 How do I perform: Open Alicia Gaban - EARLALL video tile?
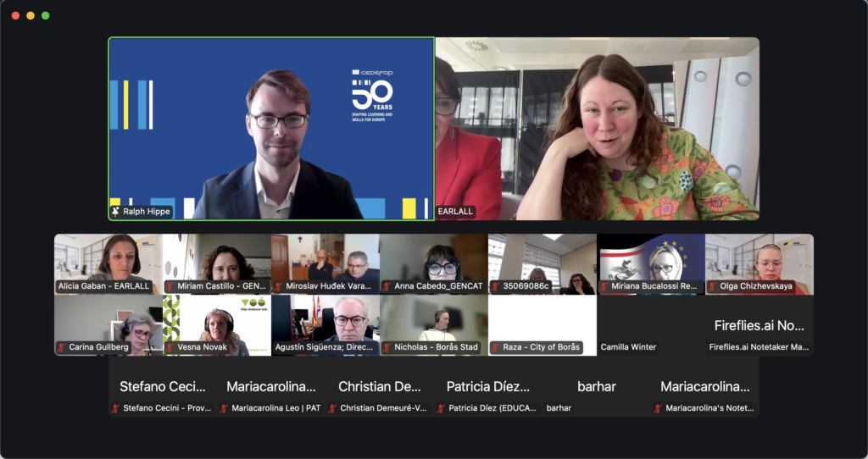(x=108, y=264)
